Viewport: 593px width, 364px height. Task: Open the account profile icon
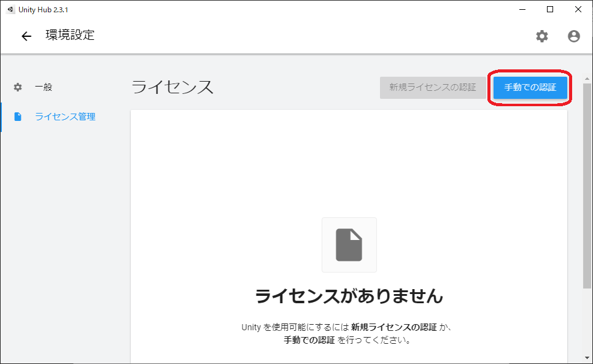(574, 36)
